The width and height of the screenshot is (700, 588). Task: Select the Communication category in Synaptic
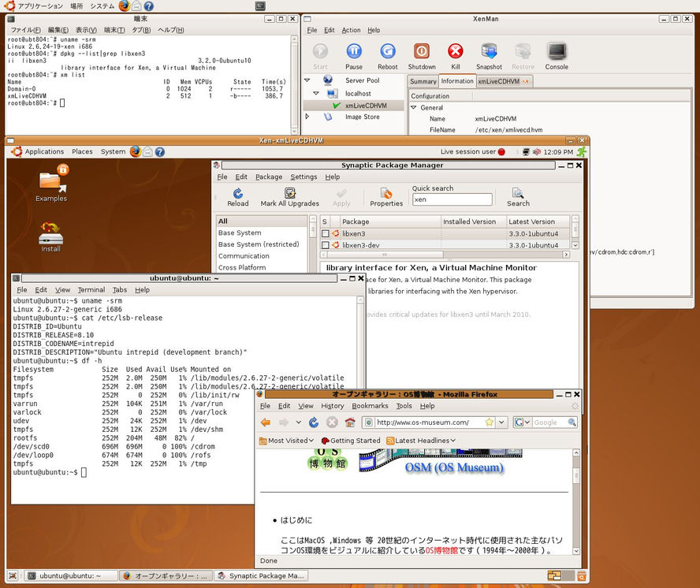[244, 256]
